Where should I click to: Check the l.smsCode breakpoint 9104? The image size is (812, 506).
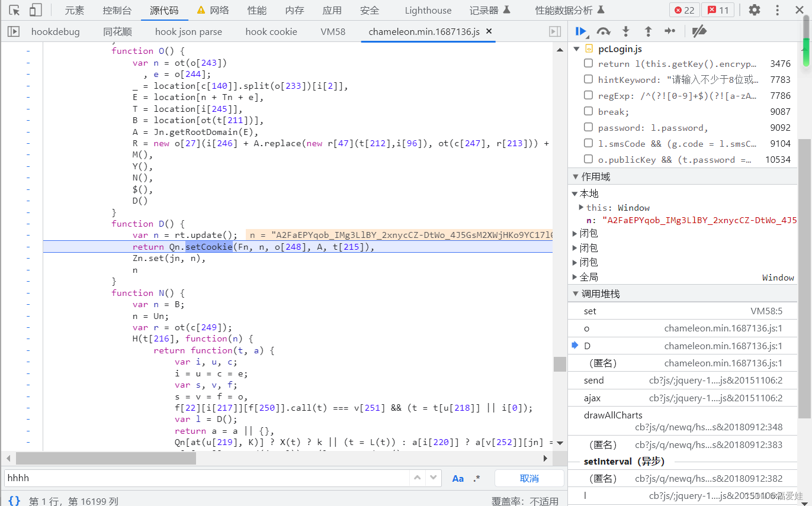(588, 143)
